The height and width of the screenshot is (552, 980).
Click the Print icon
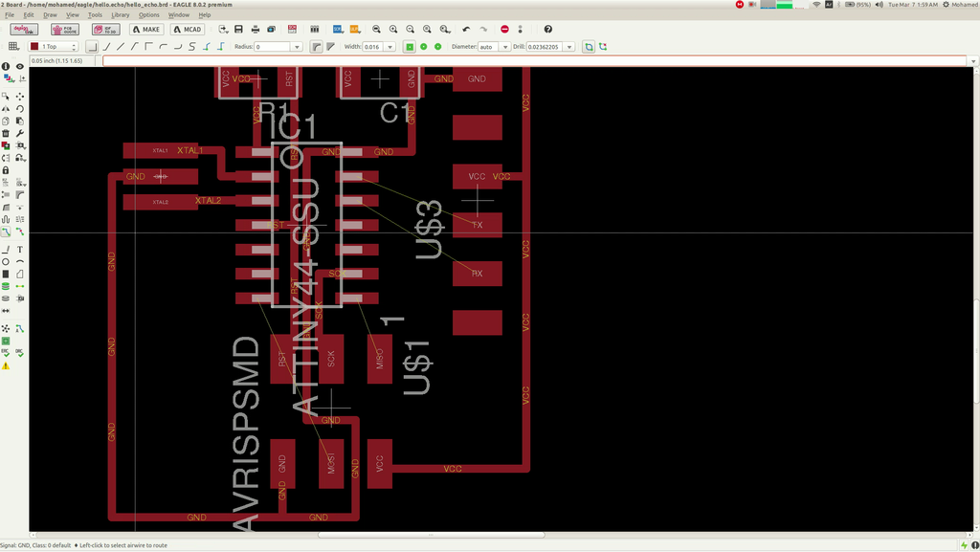(x=255, y=30)
